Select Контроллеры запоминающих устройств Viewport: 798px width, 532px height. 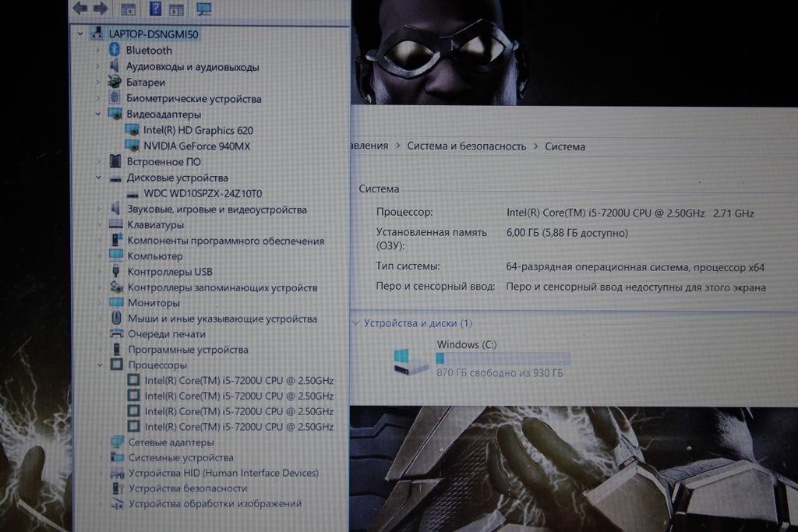pyautogui.click(x=222, y=287)
